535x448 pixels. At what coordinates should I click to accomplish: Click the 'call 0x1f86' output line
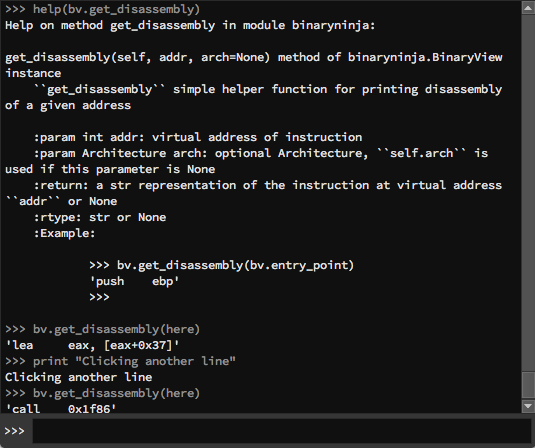coord(61,408)
